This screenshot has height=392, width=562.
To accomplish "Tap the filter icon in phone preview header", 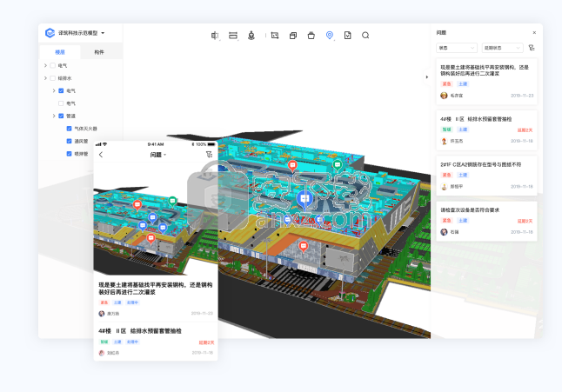I will pyautogui.click(x=209, y=155).
